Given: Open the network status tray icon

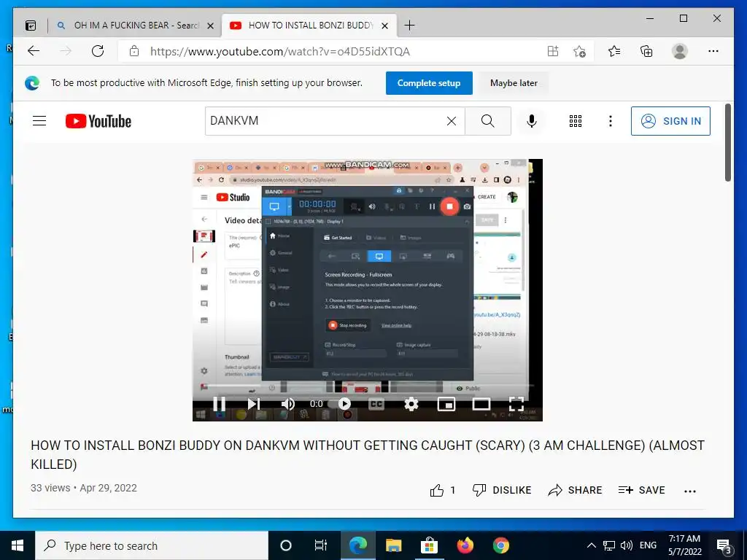Looking at the screenshot, I should click(609, 545).
